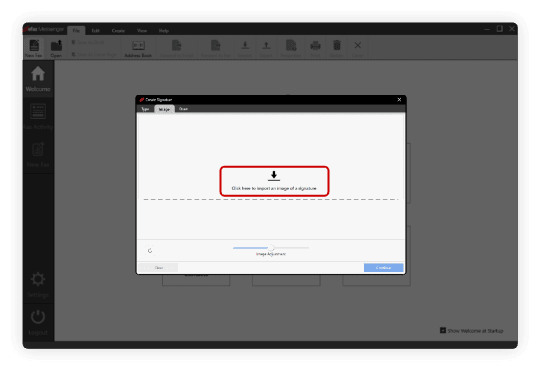Click the Import toolbar icon
This screenshot has width=540, height=372.
[245, 45]
